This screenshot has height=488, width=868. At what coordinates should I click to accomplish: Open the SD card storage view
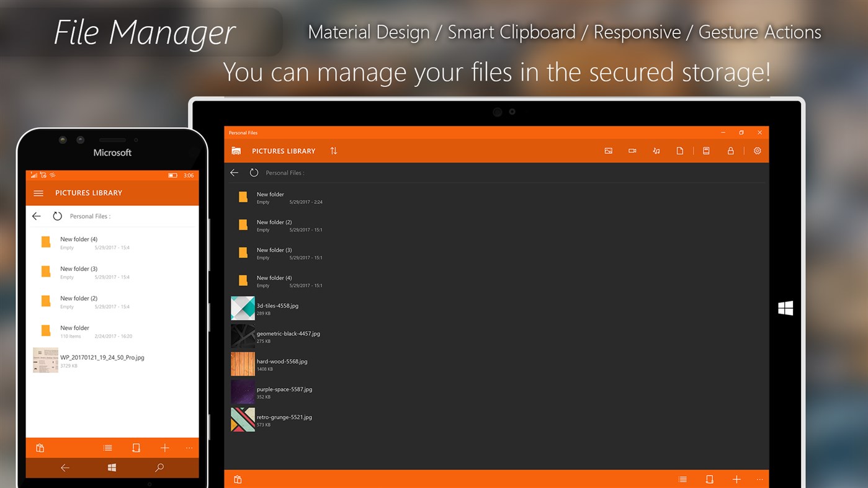(x=705, y=151)
